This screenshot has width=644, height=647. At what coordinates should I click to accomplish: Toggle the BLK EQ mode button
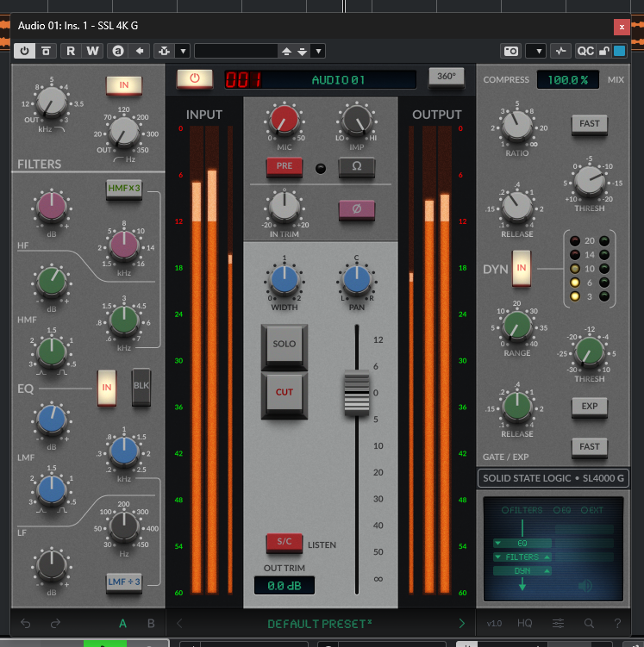click(x=141, y=386)
